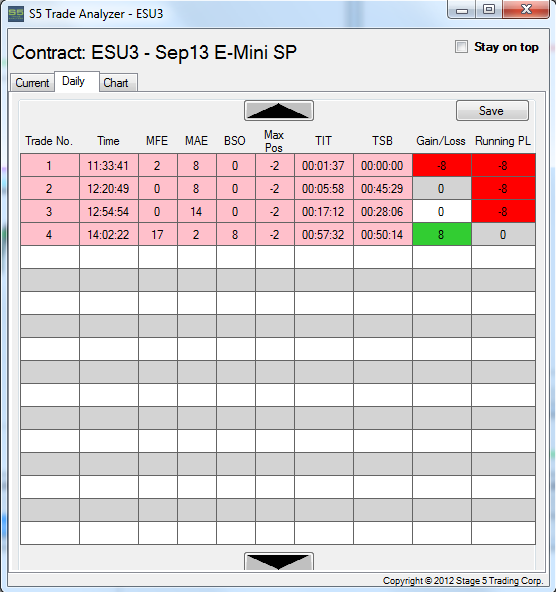Click trade number 4 cell
The image size is (556, 592).
pos(50,234)
